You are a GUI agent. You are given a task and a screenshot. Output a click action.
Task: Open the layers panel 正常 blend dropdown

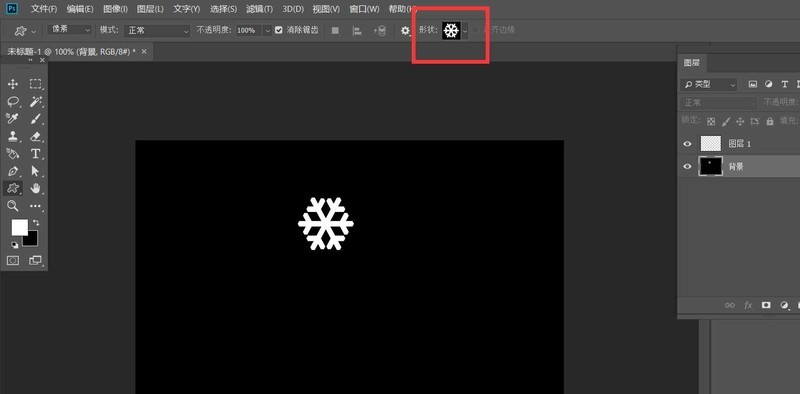click(718, 103)
